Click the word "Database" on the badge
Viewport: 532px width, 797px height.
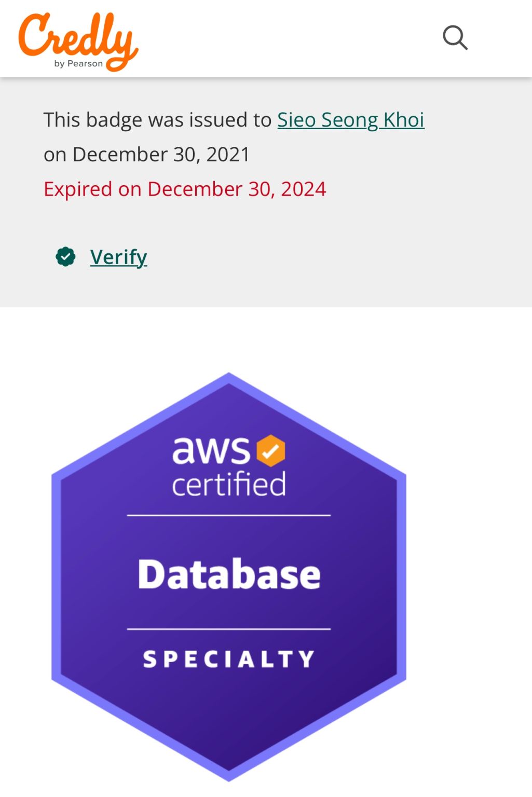point(229,574)
